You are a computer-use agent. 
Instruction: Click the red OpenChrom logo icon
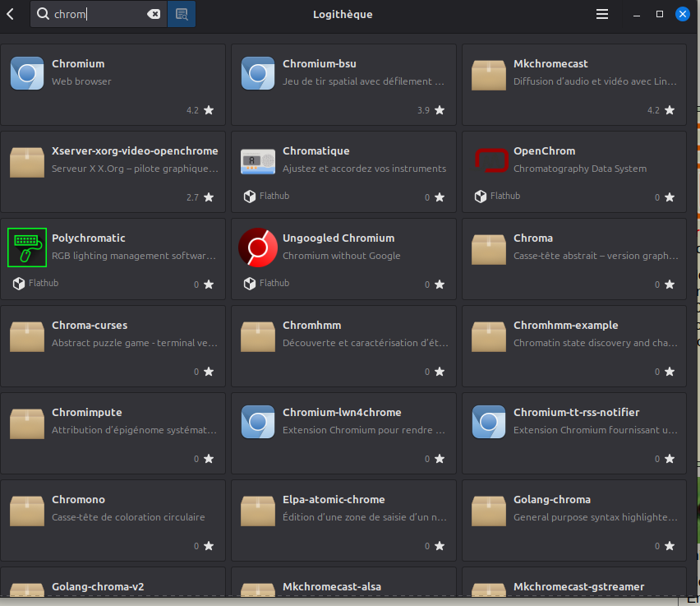click(489, 160)
